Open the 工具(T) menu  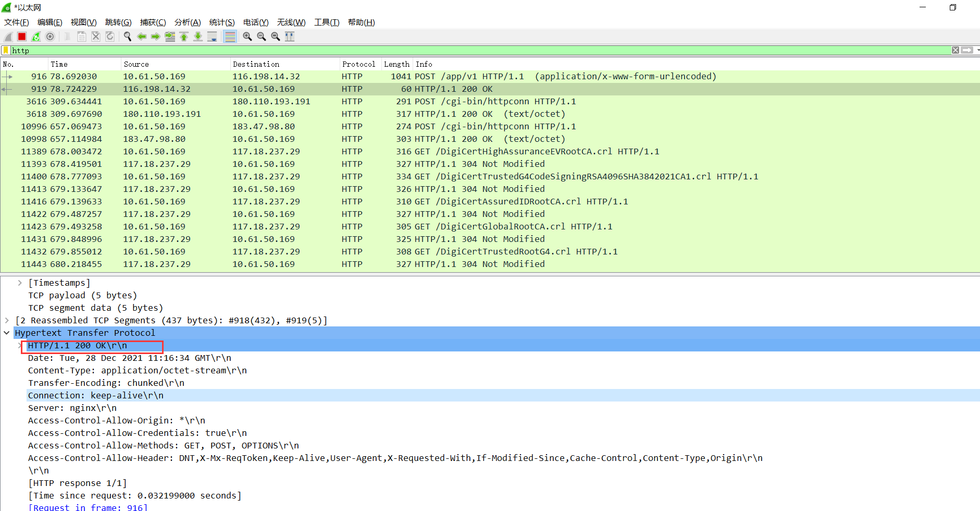tap(327, 22)
